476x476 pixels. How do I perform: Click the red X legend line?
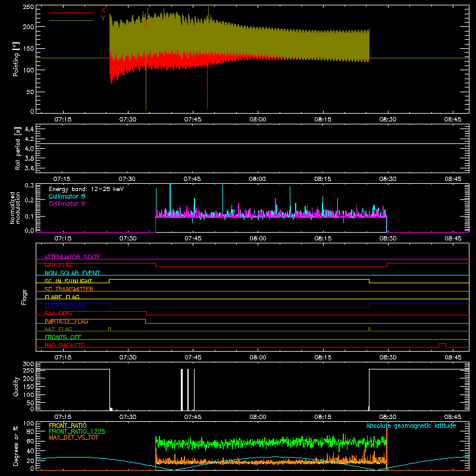[70, 12]
